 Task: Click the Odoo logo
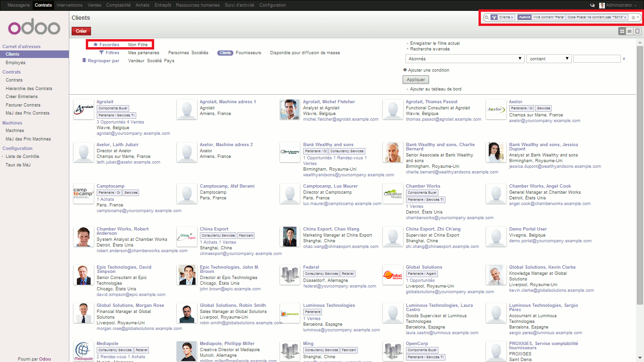[x=34, y=27]
